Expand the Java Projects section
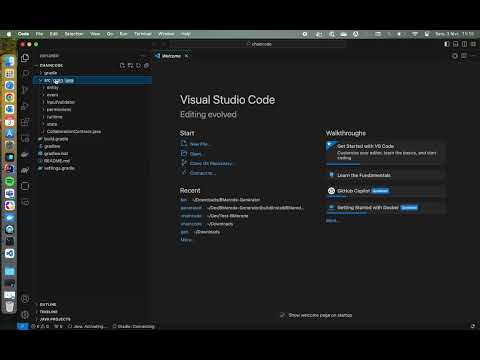Screen dimensions: 480x360 (x=92, y=319)
